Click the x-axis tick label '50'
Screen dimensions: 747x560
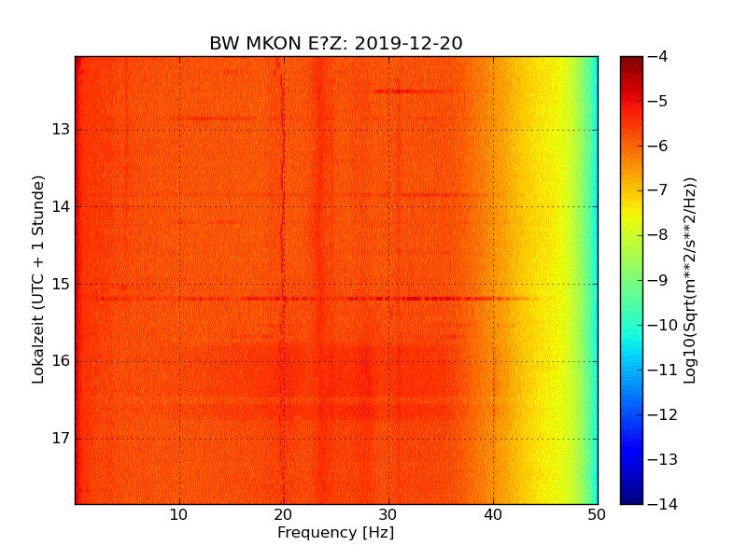(x=597, y=515)
